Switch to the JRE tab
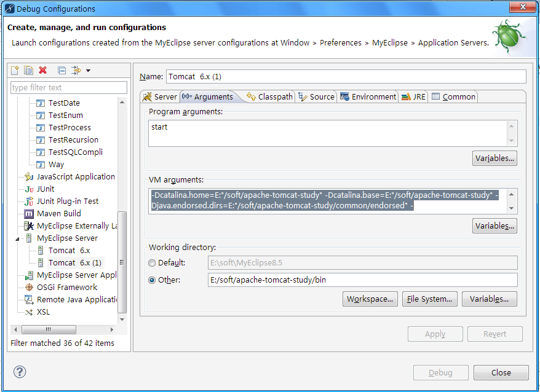The width and height of the screenshot is (540, 392). (x=413, y=96)
